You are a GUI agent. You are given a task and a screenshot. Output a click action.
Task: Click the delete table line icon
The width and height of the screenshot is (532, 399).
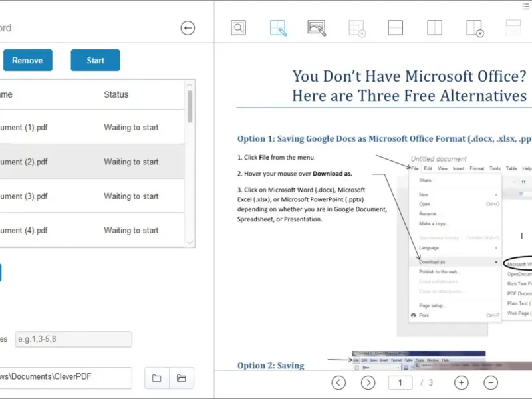475,28
